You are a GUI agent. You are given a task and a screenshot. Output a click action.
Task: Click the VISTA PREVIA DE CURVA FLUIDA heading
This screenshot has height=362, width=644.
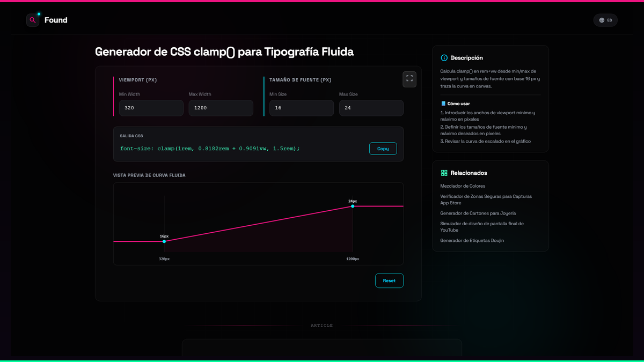pyautogui.click(x=149, y=175)
